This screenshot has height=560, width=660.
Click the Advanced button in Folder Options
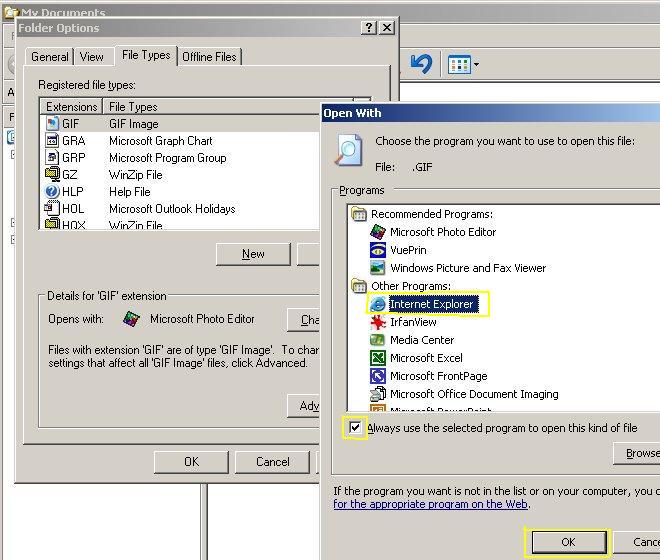pyautogui.click(x=304, y=406)
